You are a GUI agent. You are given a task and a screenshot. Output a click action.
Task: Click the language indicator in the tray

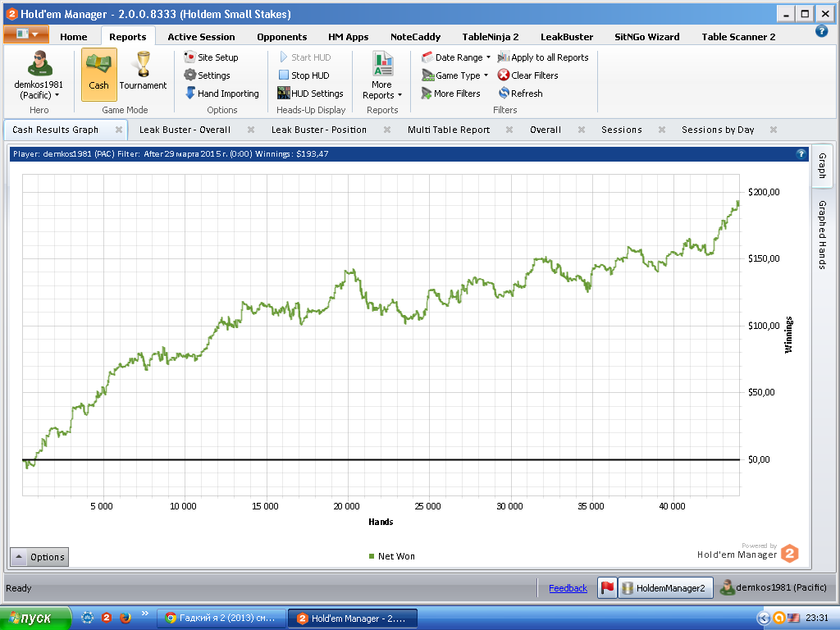click(x=793, y=619)
